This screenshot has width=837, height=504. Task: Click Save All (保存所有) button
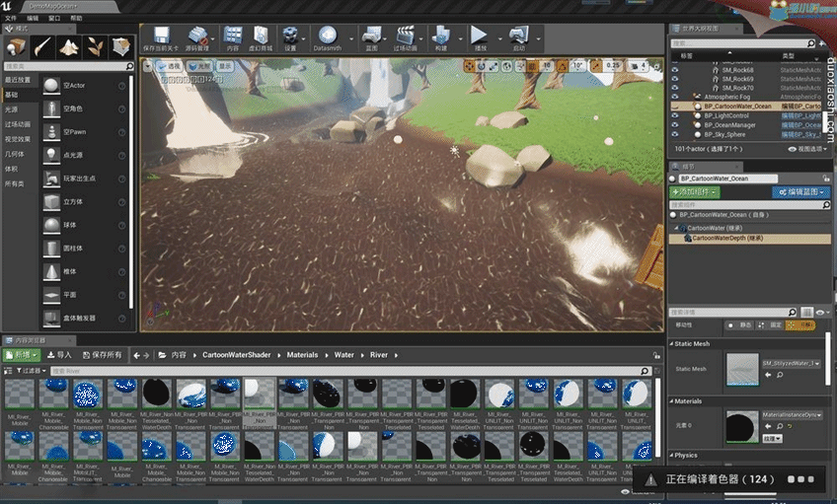[103, 355]
